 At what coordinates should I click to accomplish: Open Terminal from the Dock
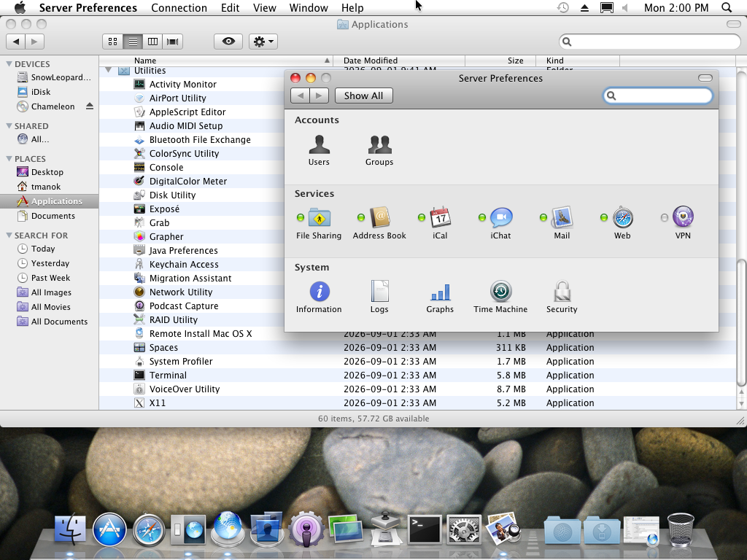click(x=425, y=529)
